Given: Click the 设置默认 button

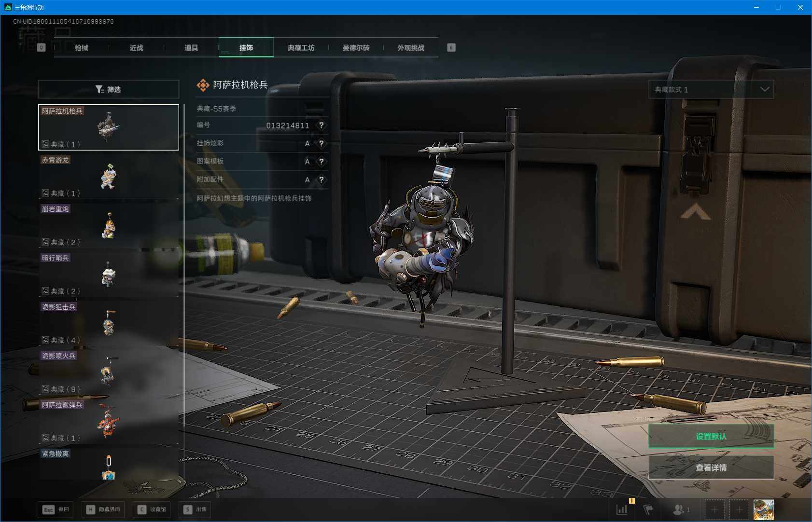Looking at the screenshot, I should 711,436.
